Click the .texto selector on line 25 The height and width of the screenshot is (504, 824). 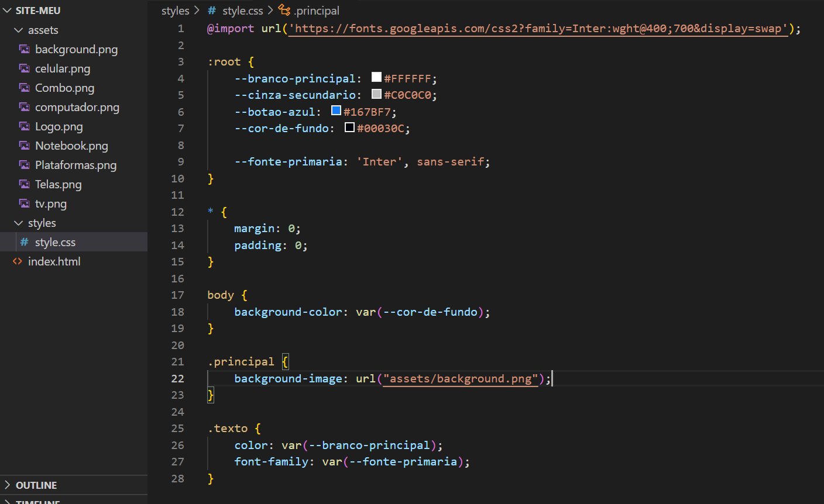click(x=228, y=428)
